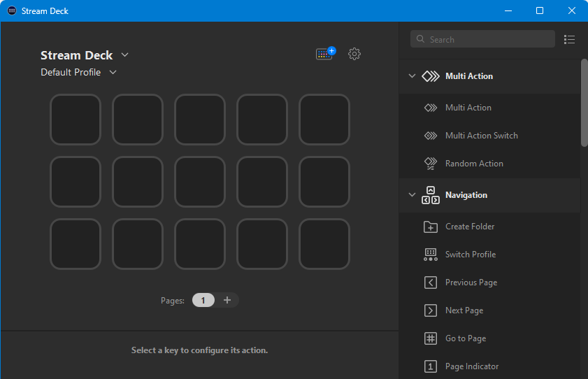The height and width of the screenshot is (379, 588).
Task: Select the Multi Action Switch icon
Action: (431, 136)
